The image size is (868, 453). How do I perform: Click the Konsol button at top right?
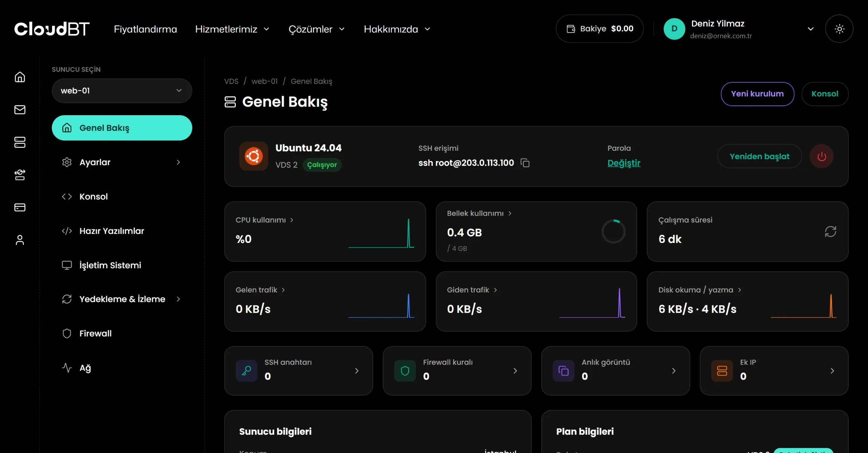click(x=825, y=94)
